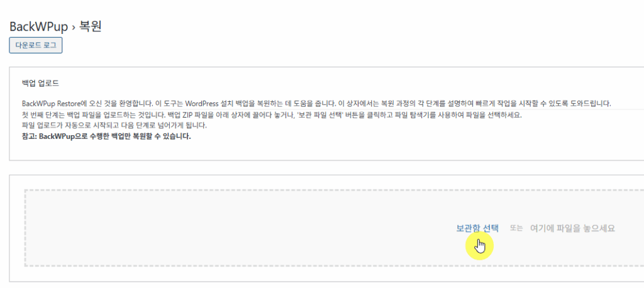The width and height of the screenshot is (644, 288).
Task: Click the bold 참고 note about BackWPup backups
Action: coord(106,136)
